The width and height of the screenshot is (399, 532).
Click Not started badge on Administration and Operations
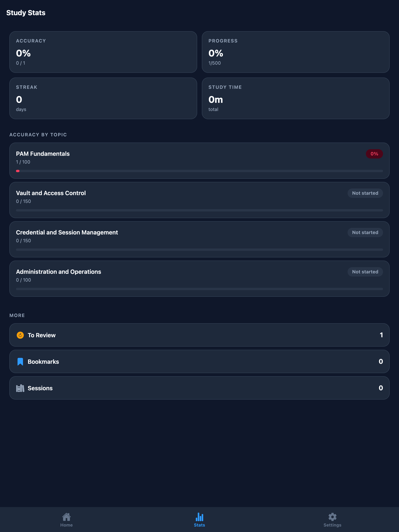tap(365, 272)
